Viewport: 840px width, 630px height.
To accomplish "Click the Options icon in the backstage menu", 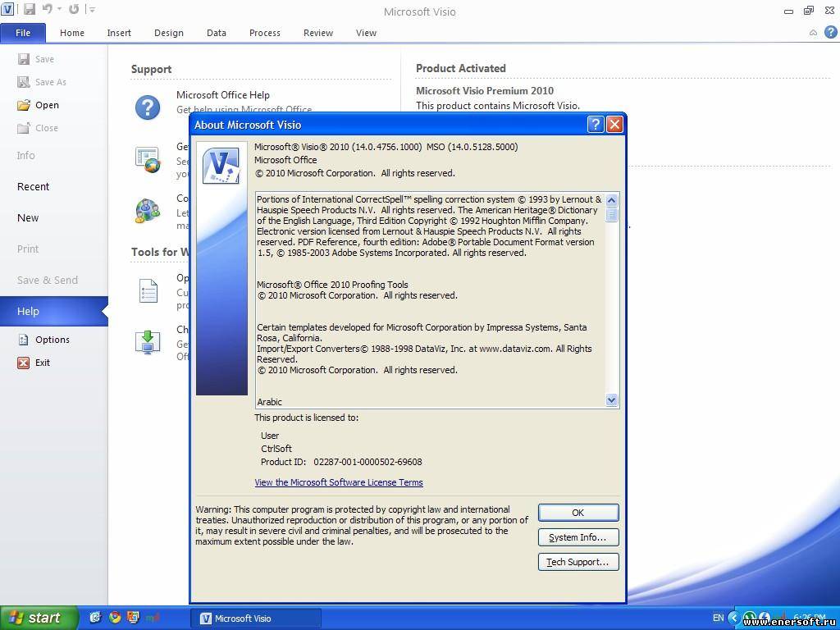I will (24, 340).
